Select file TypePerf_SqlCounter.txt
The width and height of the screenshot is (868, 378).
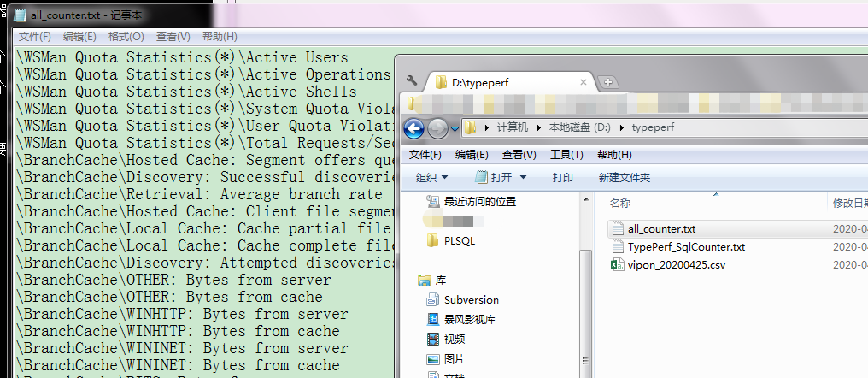(x=686, y=246)
